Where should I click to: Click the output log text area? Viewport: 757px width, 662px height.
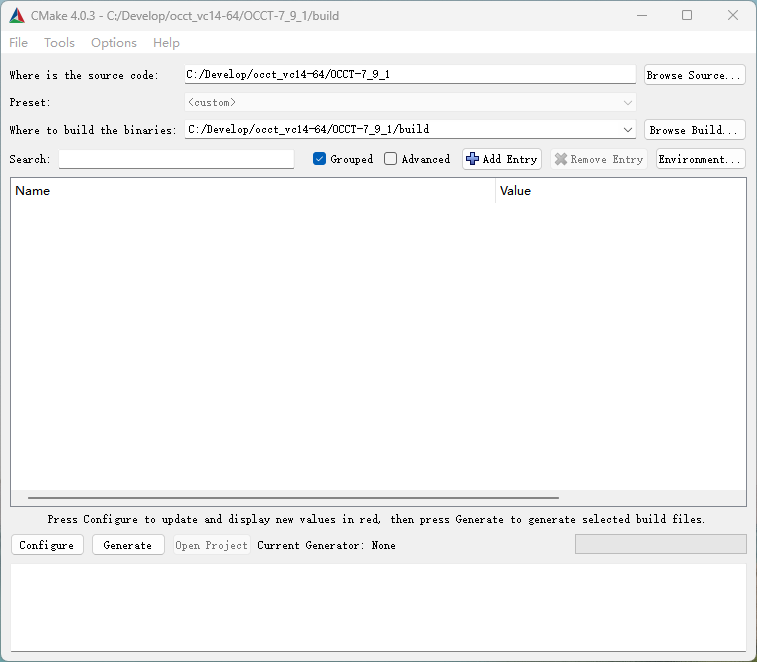[378, 607]
